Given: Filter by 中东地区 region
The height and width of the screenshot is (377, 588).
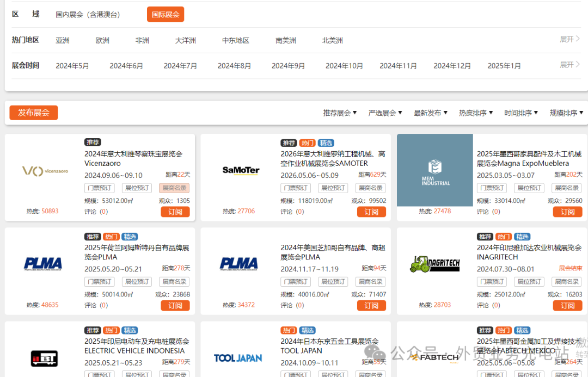Looking at the screenshot, I should [236, 40].
